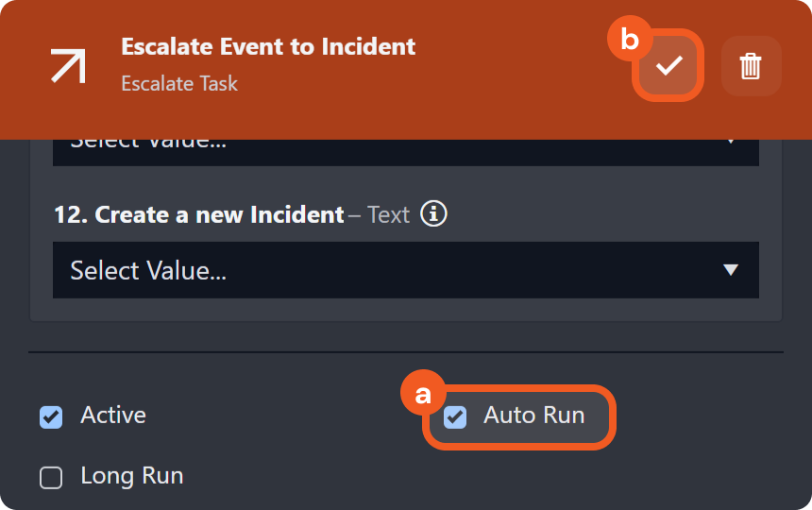Confirm with the checkmark button
Image resolution: width=812 pixels, height=510 pixels.
pyautogui.click(x=669, y=65)
